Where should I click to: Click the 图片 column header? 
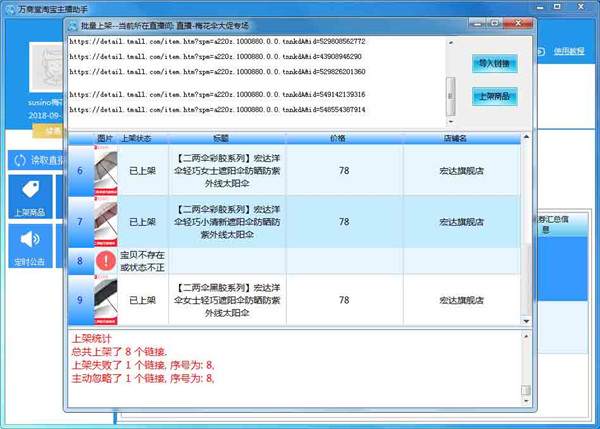tap(104, 139)
